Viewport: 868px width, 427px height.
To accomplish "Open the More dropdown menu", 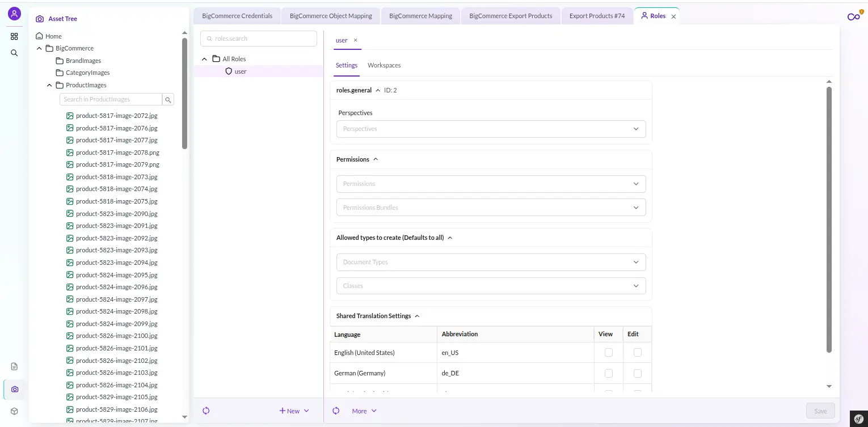I will point(364,411).
